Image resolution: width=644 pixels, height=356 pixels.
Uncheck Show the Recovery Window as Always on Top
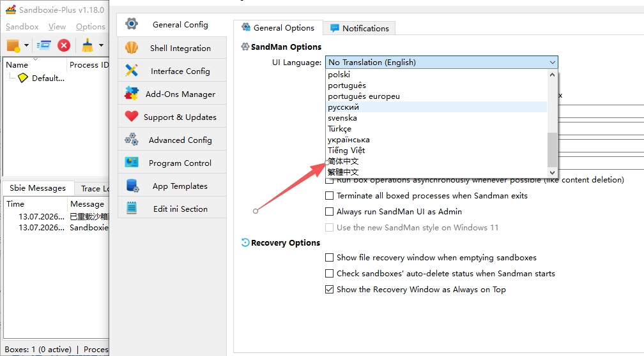[x=329, y=290]
